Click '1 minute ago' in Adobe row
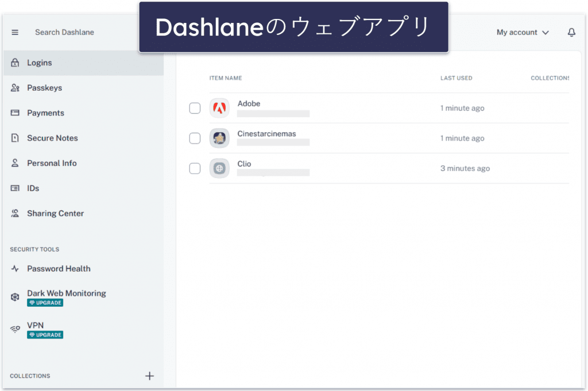This screenshot has height=391, width=588. tap(462, 109)
